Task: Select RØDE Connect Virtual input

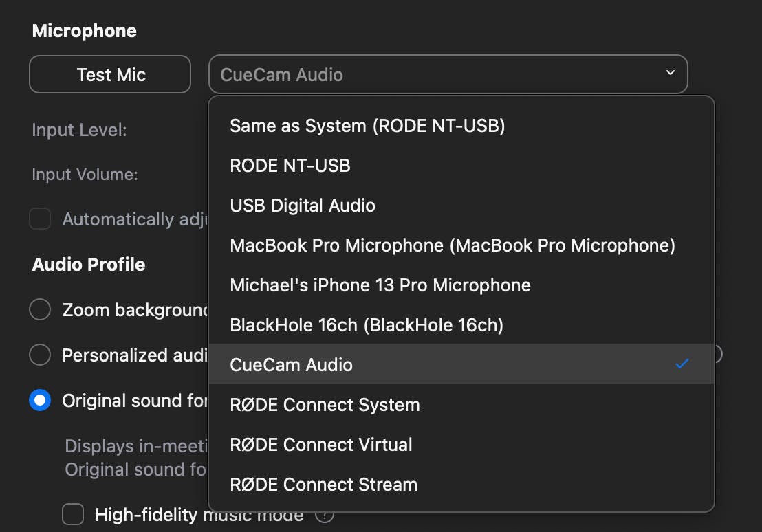Action: pos(461,445)
